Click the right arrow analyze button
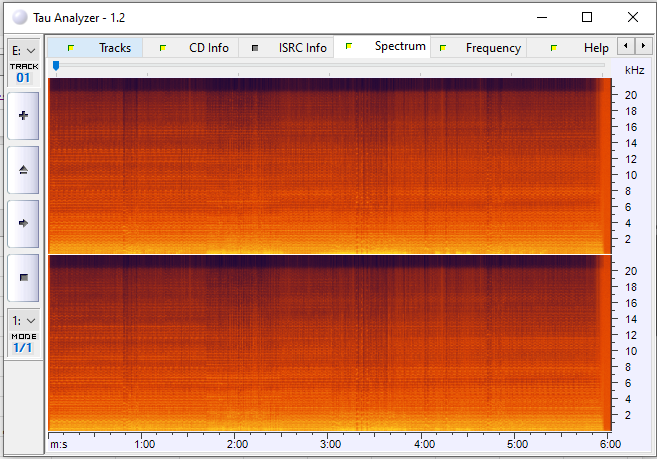 [x=23, y=223]
